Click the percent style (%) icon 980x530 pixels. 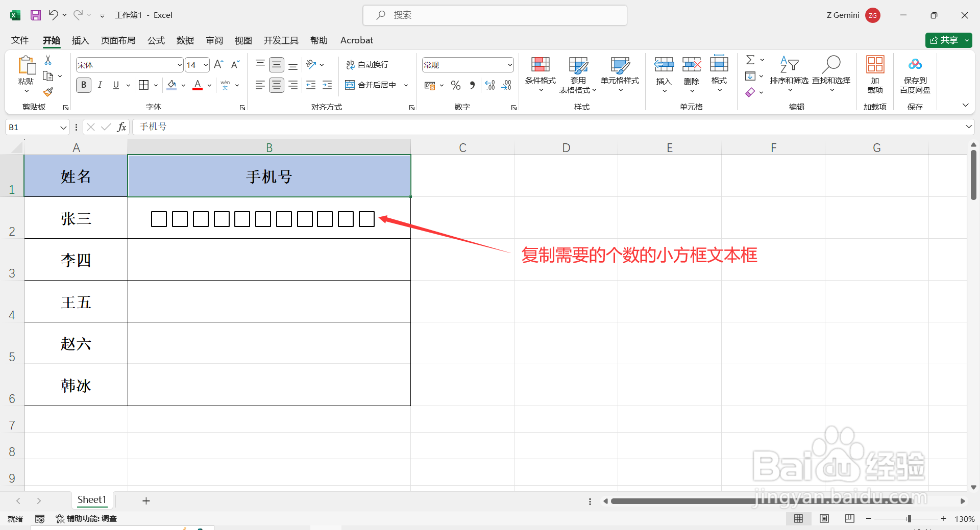tap(456, 85)
